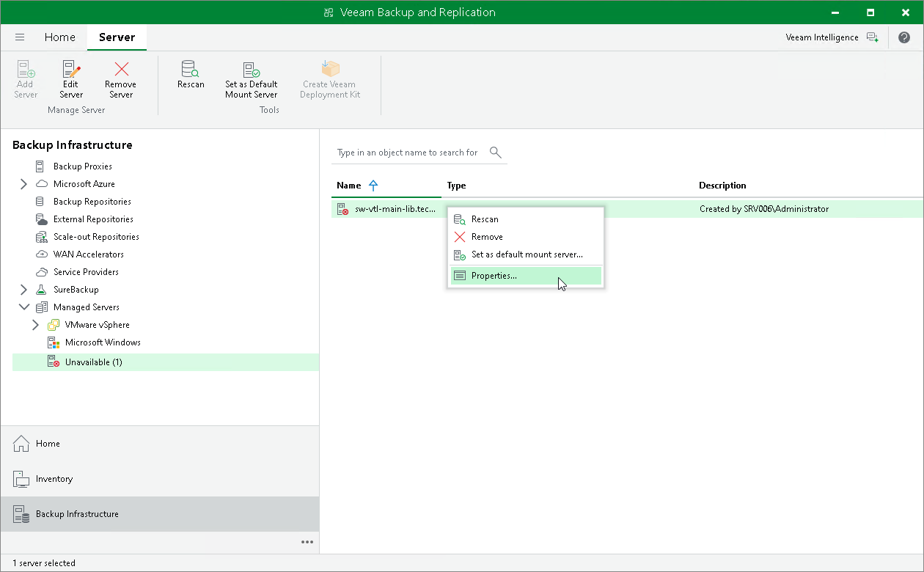Click the Rescan ribbon icon
924x572 pixels.
pyautogui.click(x=191, y=70)
